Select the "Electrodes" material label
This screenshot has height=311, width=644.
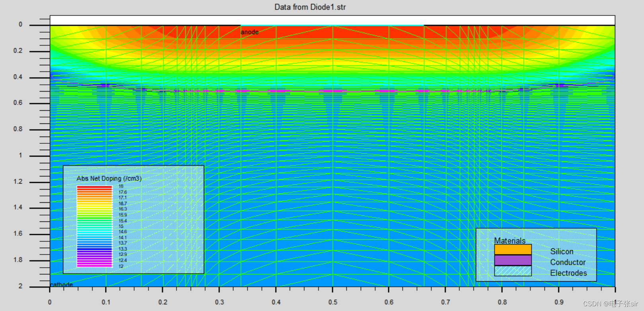point(568,273)
